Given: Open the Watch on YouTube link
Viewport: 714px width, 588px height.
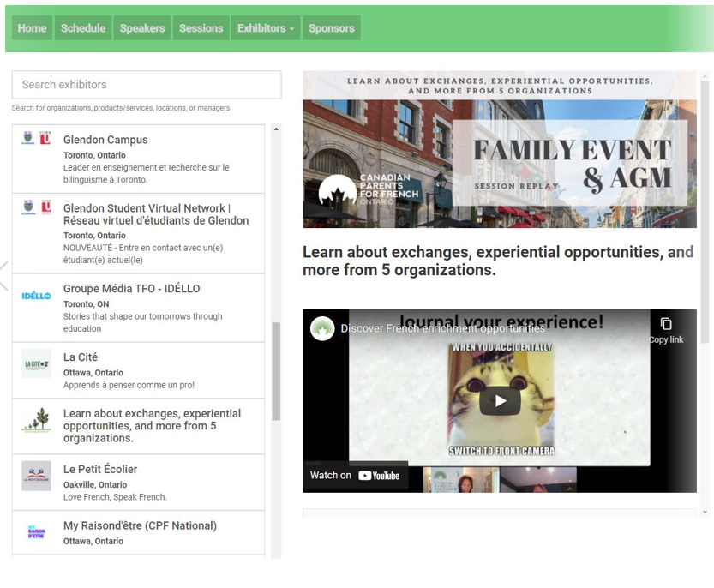Looking at the screenshot, I should [x=355, y=475].
